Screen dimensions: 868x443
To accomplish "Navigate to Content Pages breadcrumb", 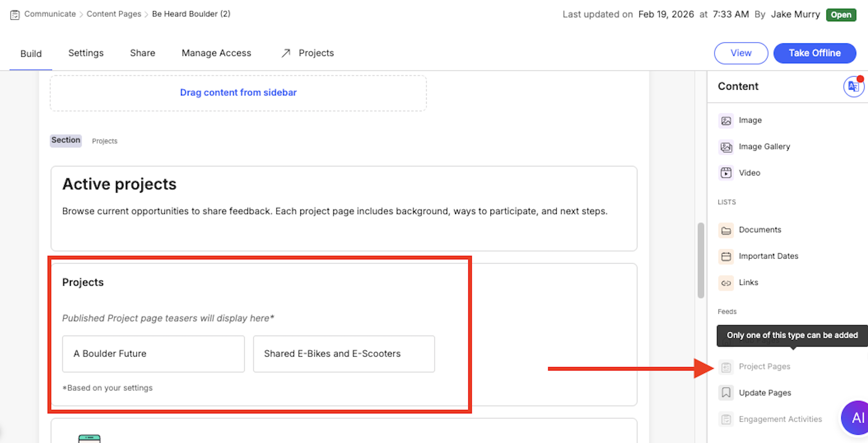I will tap(114, 14).
